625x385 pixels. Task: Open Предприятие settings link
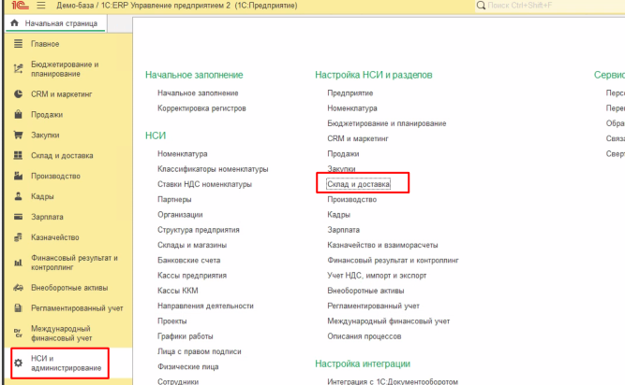[350, 93]
